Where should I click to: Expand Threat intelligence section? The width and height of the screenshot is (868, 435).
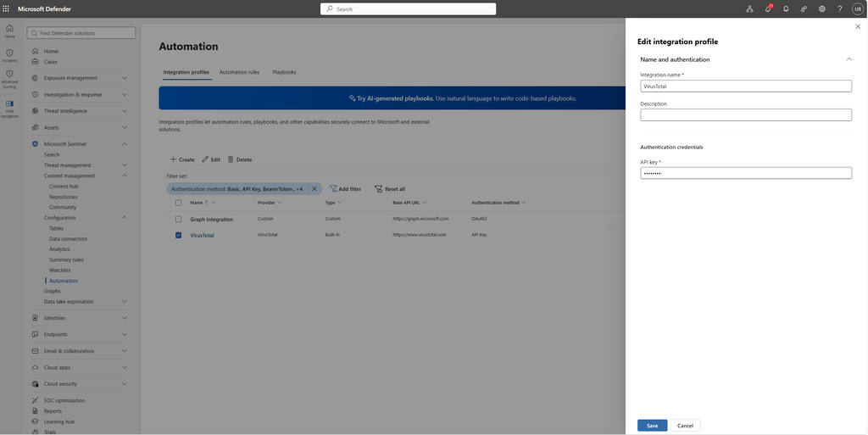(x=124, y=111)
